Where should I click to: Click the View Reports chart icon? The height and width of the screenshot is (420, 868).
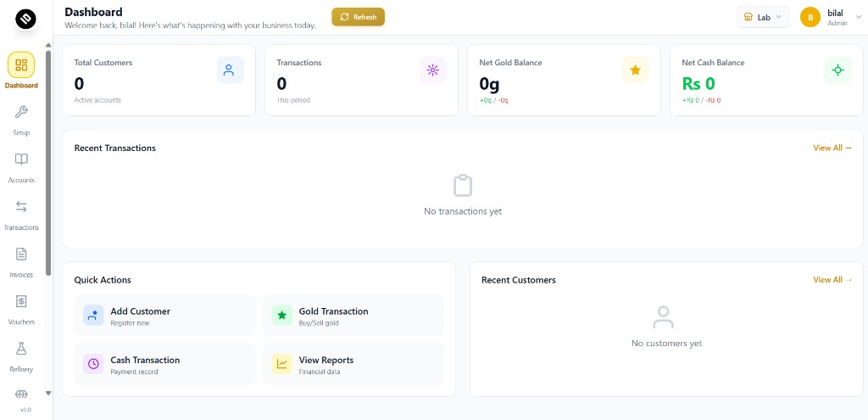[281, 364]
